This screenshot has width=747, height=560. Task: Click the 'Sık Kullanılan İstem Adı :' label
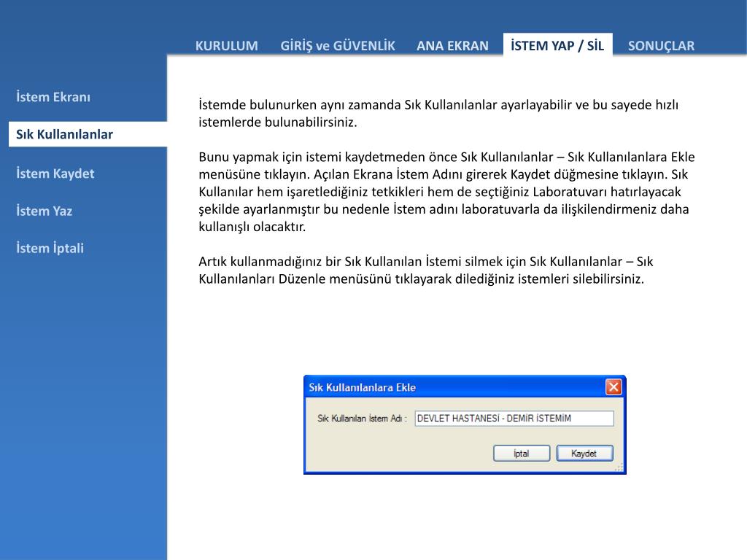pos(362,419)
